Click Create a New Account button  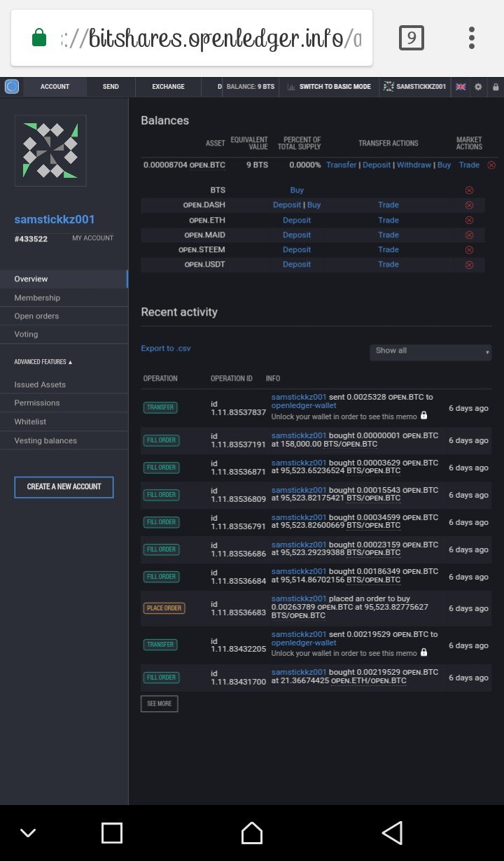[x=64, y=486]
